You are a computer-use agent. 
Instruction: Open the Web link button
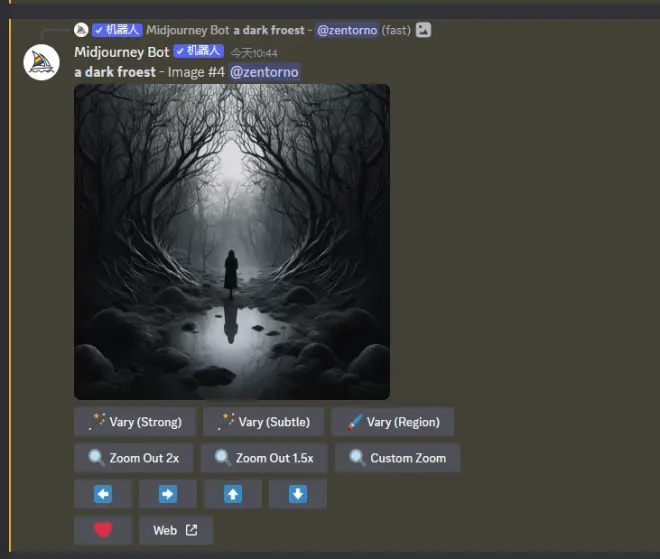(175, 530)
